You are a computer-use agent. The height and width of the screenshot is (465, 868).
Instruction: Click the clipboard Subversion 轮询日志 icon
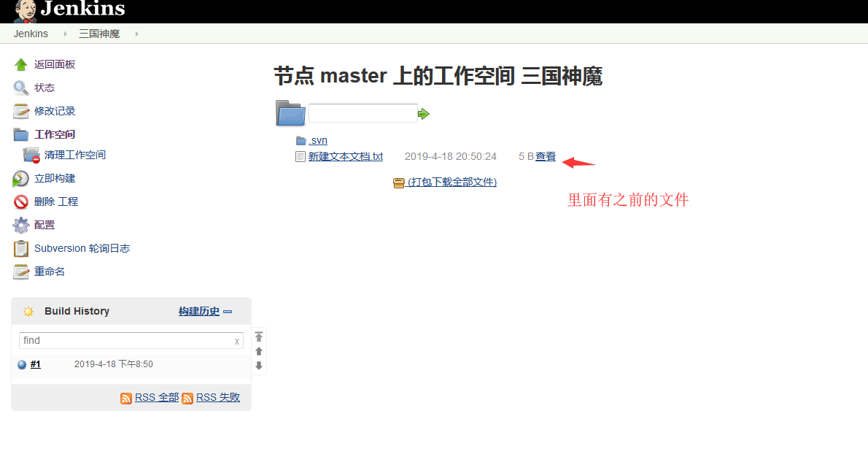(x=21, y=249)
